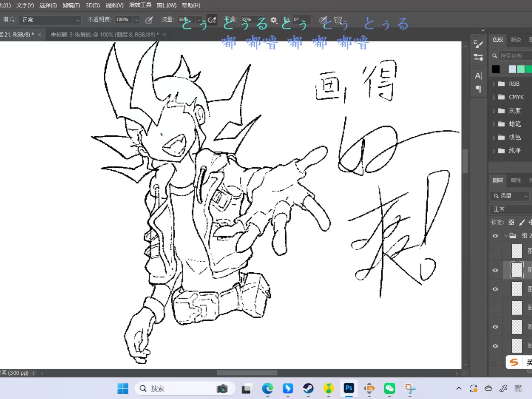
Task: Click the opacity 100% value field
Action: coord(124,20)
